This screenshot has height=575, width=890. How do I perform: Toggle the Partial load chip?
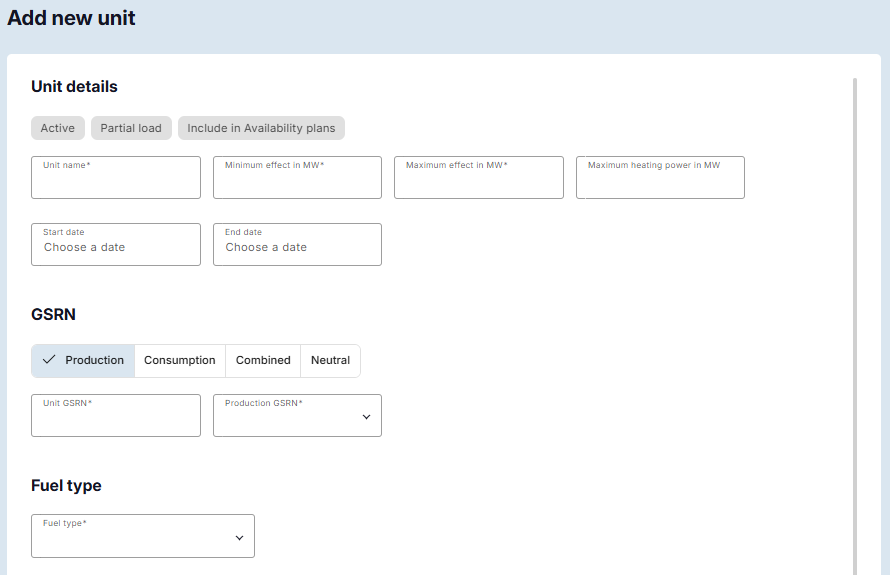tap(131, 128)
